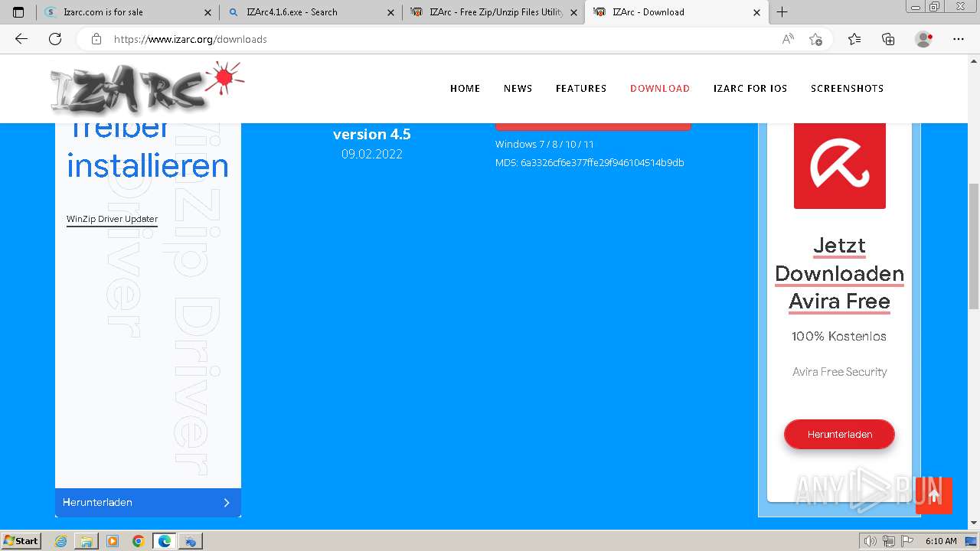Screen dimensions: 980x551
Task: Reload the page with Refresh icon
Action: (55, 39)
